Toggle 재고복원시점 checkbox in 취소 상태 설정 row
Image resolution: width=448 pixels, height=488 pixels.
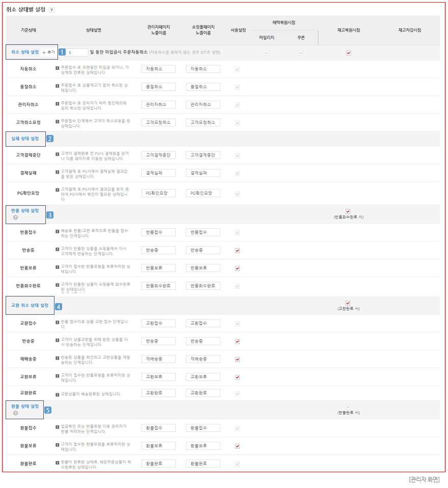348,53
